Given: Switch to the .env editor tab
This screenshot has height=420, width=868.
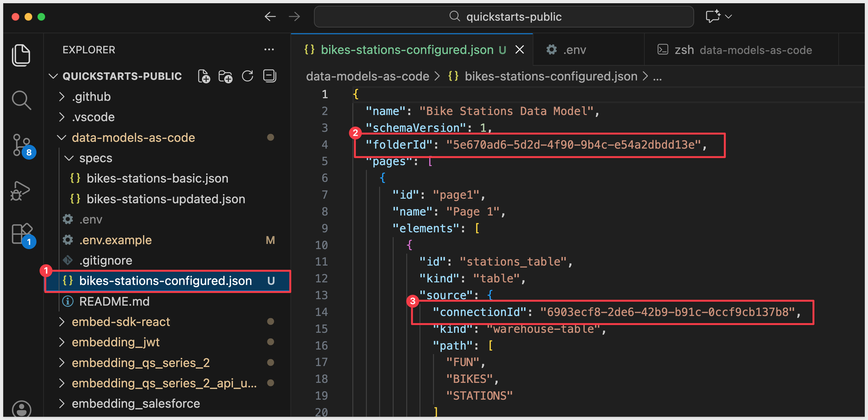Looking at the screenshot, I should [x=574, y=50].
